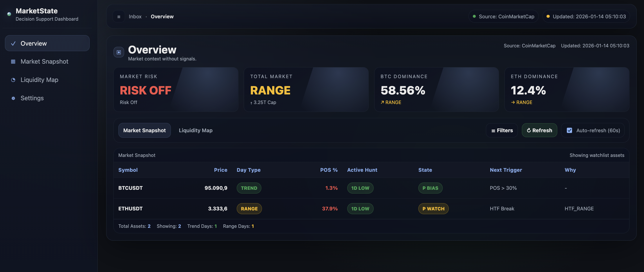Click the square icon next to the Overview heading
Viewport: 644px width, 272px height.
tap(119, 52)
